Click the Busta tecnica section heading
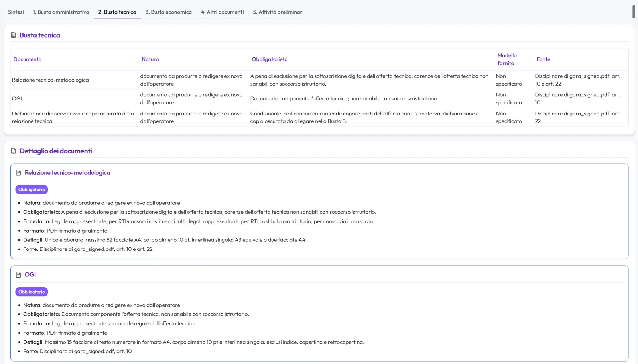The image size is (638, 364). pyautogui.click(x=40, y=35)
